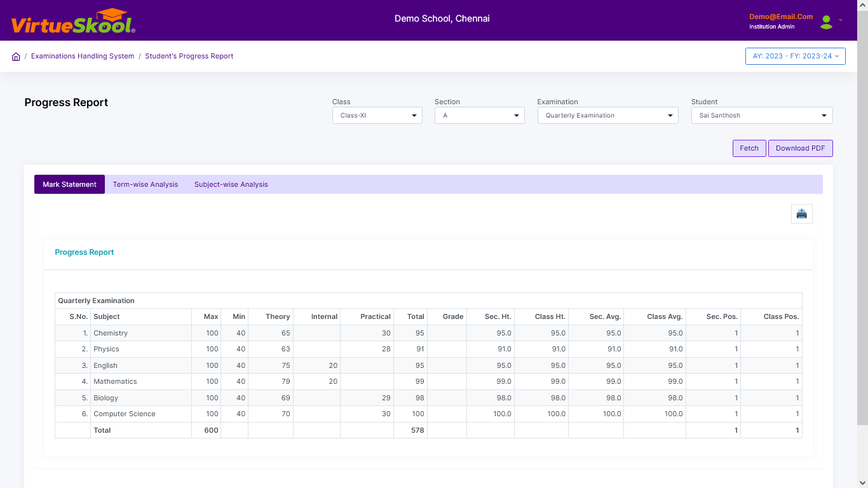Open Student's Progress Report breadcrumb link

[189, 56]
